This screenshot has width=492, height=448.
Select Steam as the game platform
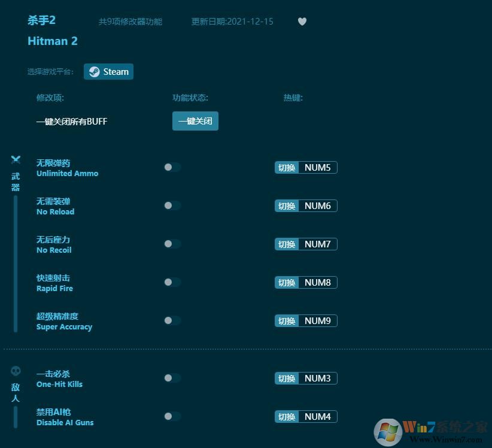pyautogui.click(x=108, y=71)
